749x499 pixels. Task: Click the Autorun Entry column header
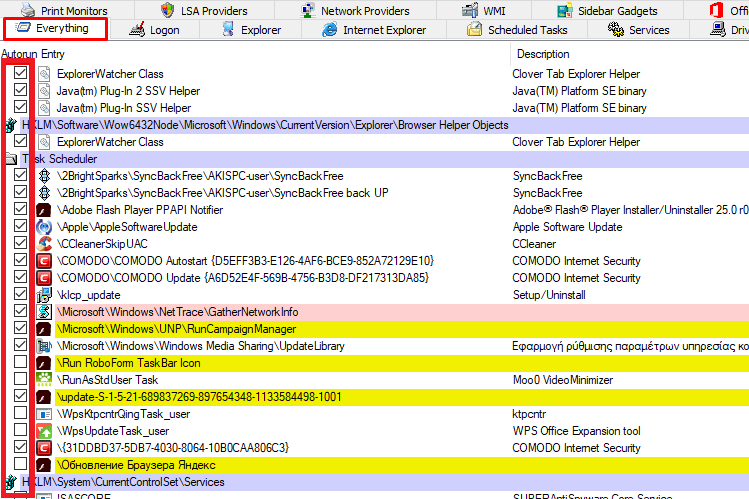(x=32, y=54)
